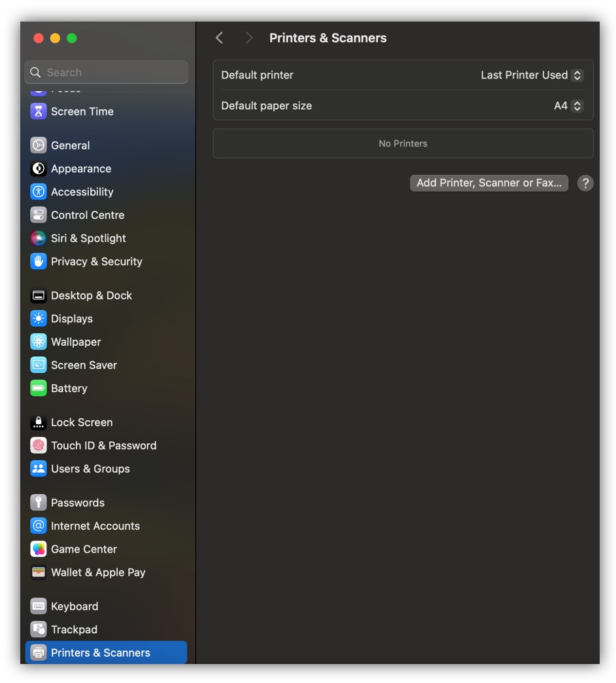616x683 pixels.
Task: Click the Trackpad label
Action: tap(74, 629)
